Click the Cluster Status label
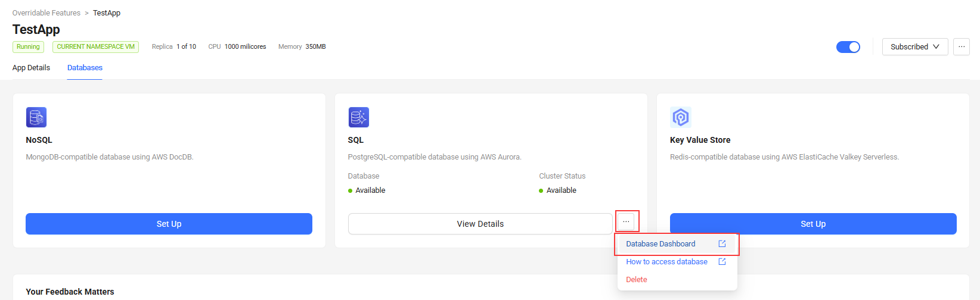Image resolution: width=980 pixels, height=300 pixels. (x=562, y=176)
